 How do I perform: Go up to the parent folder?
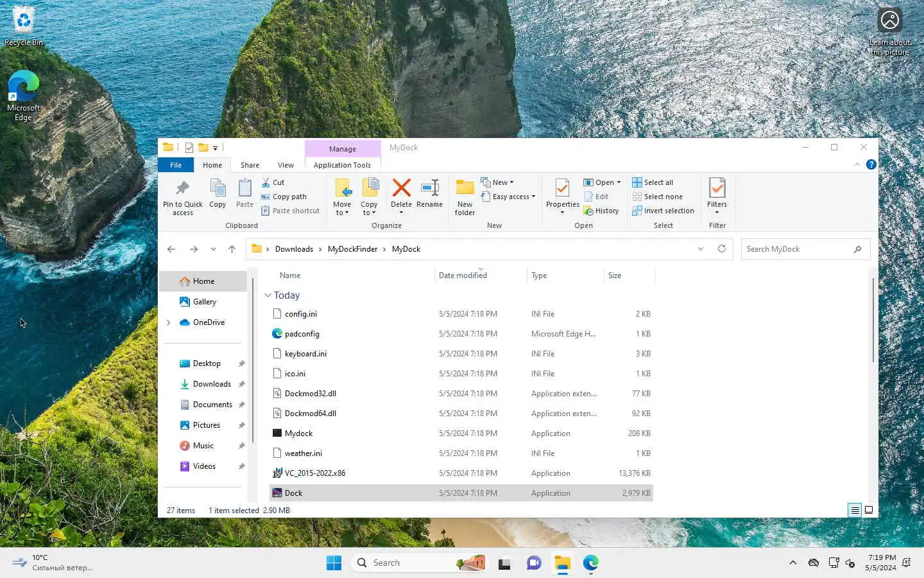[x=232, y=249]
